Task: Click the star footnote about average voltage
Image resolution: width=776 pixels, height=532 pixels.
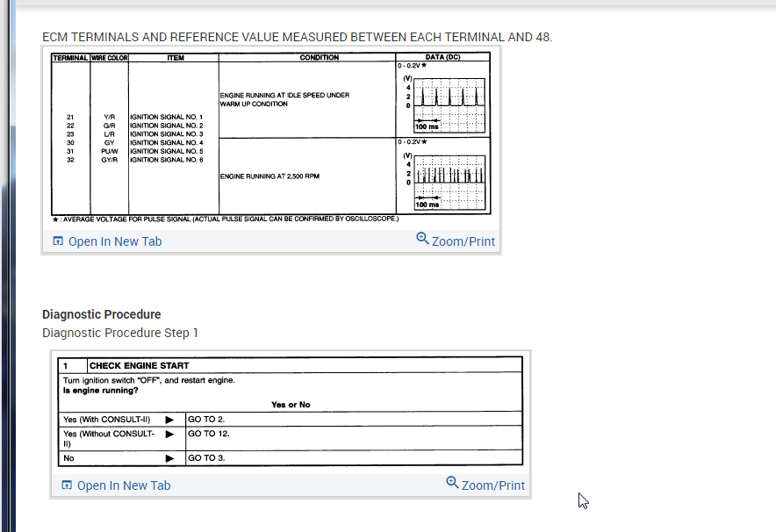Action: (226, 219)
